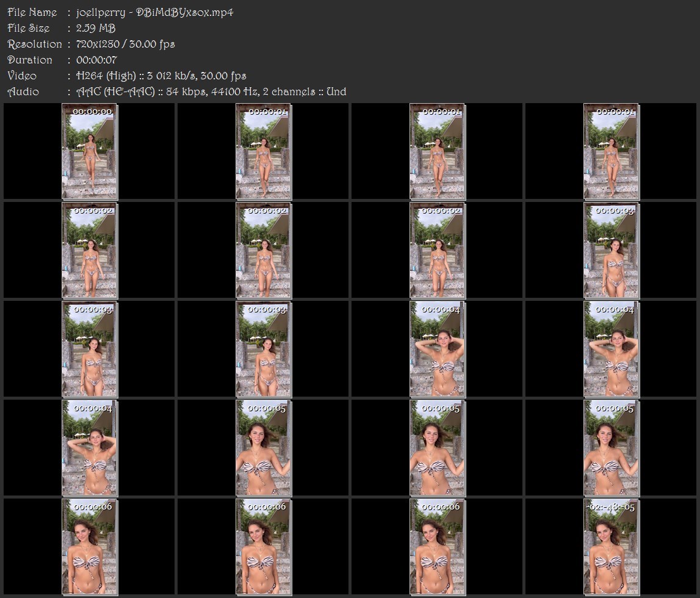The height and width of the screenshot is (598, 700).
Task: Select the 00:00:04 thumbnail beside the 00:00:05 frames
Action: coord(90,448)
